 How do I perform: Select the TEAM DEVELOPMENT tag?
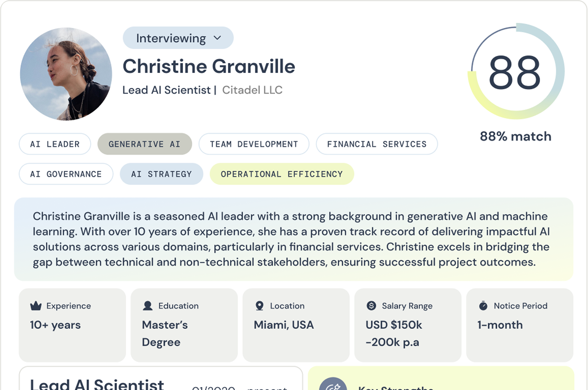254,144
